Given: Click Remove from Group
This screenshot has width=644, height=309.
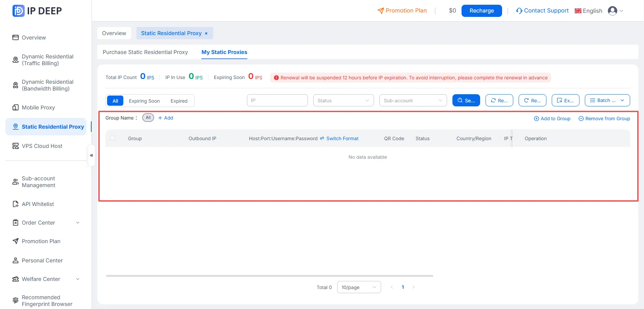Looking at the screenshot, I should click(604, 119).
